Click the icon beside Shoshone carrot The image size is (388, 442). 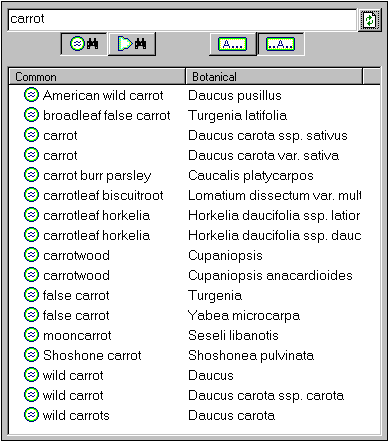click(31, 355)
